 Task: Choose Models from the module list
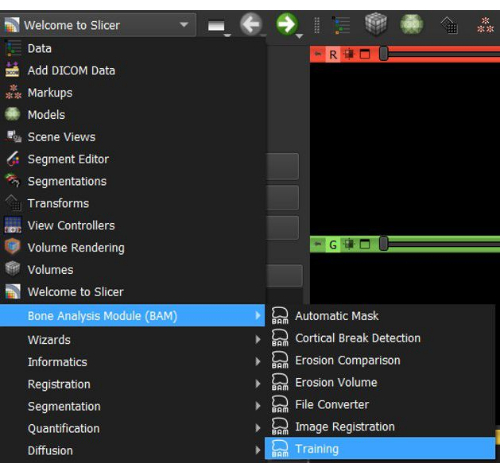tap(133, 115)
